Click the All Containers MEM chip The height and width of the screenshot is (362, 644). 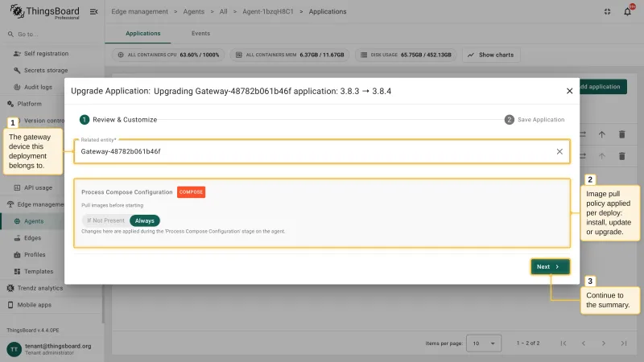tap(290, 55)
